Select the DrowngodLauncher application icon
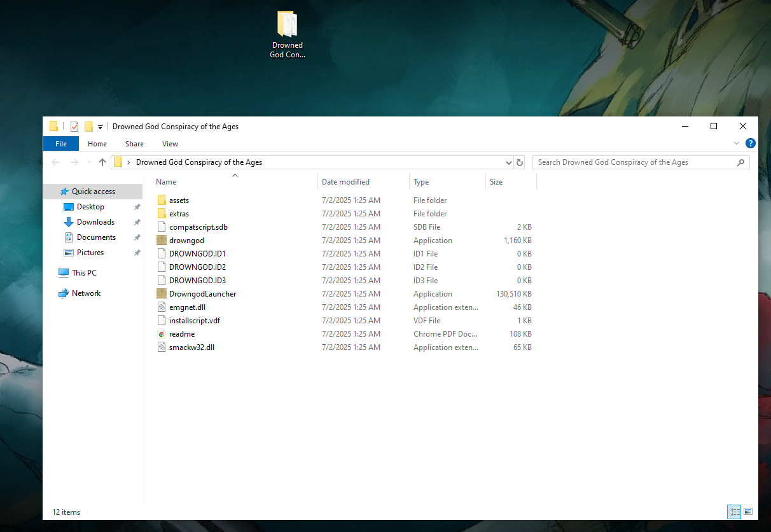 (x=162, y=294)
